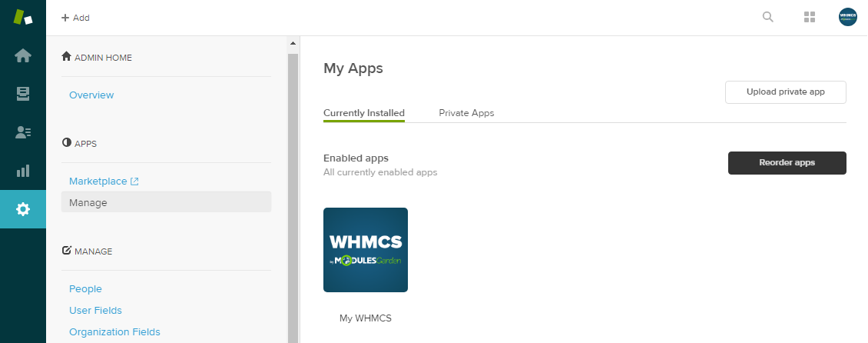Image resolution: width=868 pixels, height=343 pixels.
Task: Click the Zendesk logo icon
Action: point(23,17)
